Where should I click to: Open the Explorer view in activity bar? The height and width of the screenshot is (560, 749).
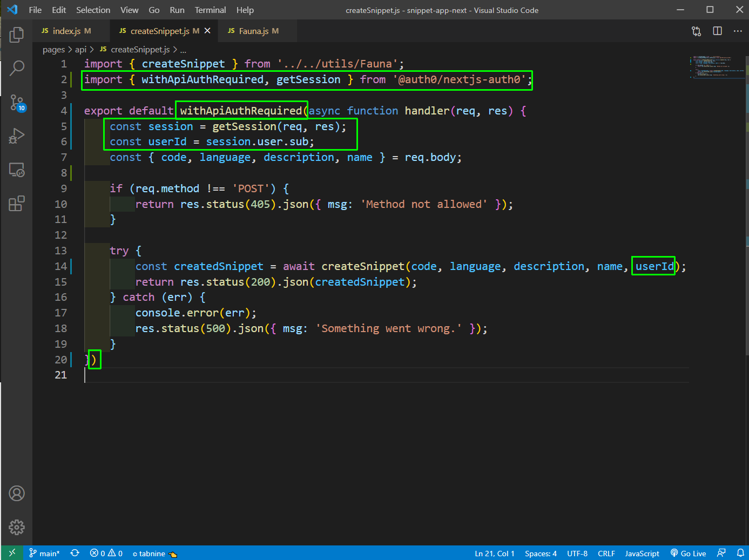pyautogui.click(x=17, y=35)
